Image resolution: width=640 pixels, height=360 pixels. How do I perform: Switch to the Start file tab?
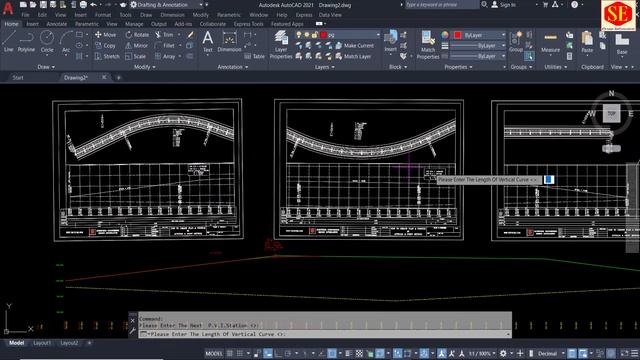click(18, 78)
